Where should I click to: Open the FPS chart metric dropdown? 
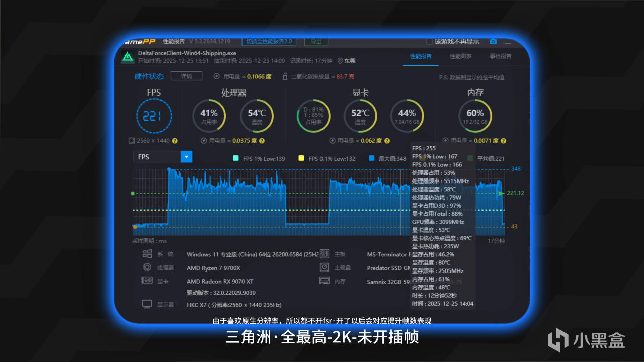[x=163, y=157]
